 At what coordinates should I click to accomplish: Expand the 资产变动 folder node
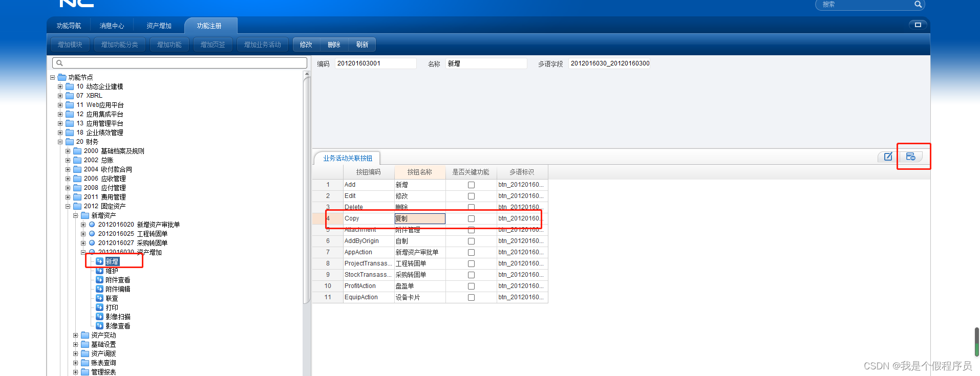point(75,335)
